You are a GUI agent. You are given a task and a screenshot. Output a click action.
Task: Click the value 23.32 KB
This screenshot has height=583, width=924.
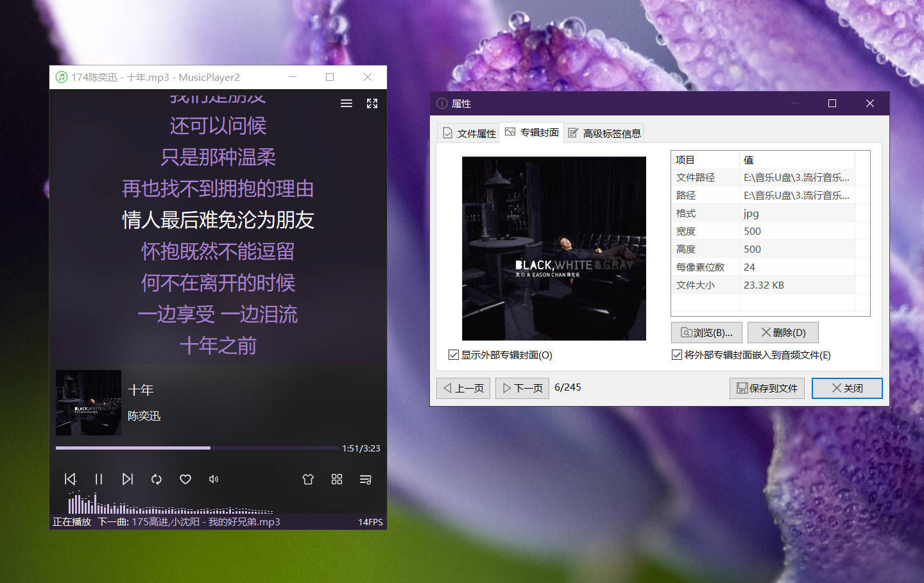pos(764,285)
